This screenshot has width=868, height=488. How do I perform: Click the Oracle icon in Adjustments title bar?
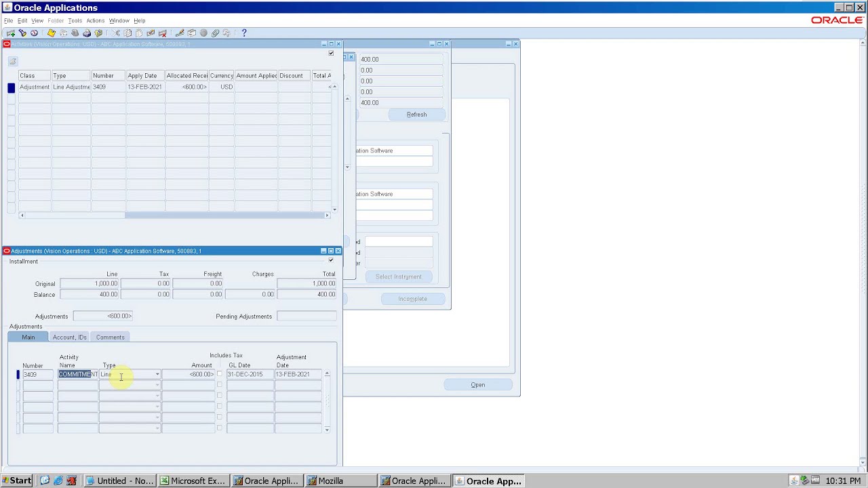tap(7, 251)
